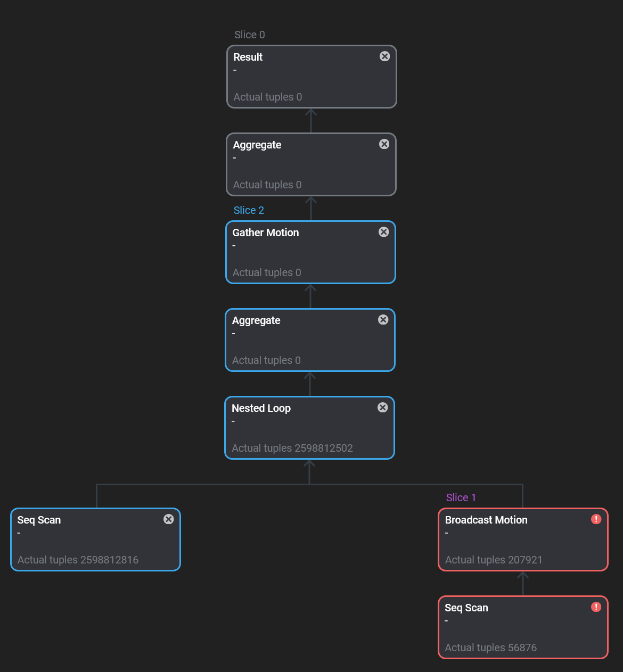The width and height of the screenshot is (623, 672).
Task: Click the close icon on the lower Aggregate node
Action: click(x=383, y=319)
